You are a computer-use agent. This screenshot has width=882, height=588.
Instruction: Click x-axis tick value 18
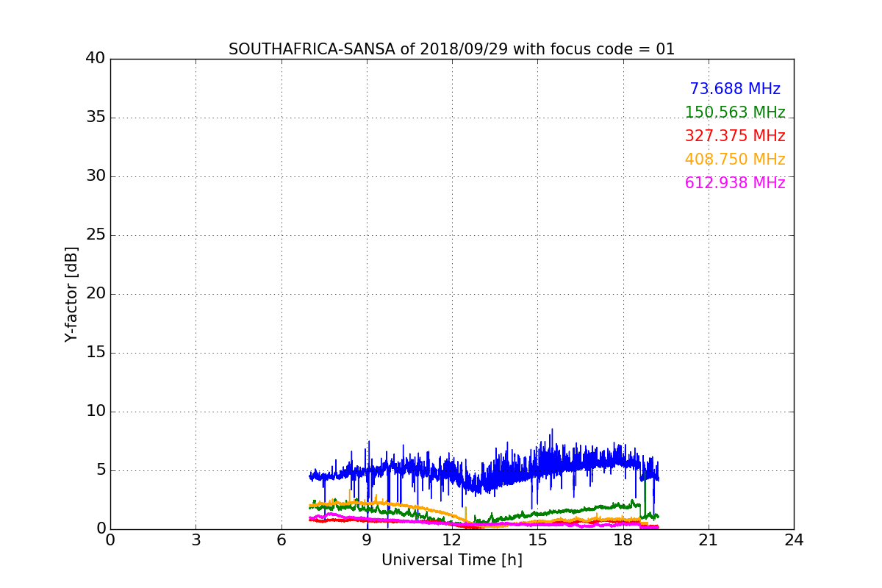click(623, 539)
